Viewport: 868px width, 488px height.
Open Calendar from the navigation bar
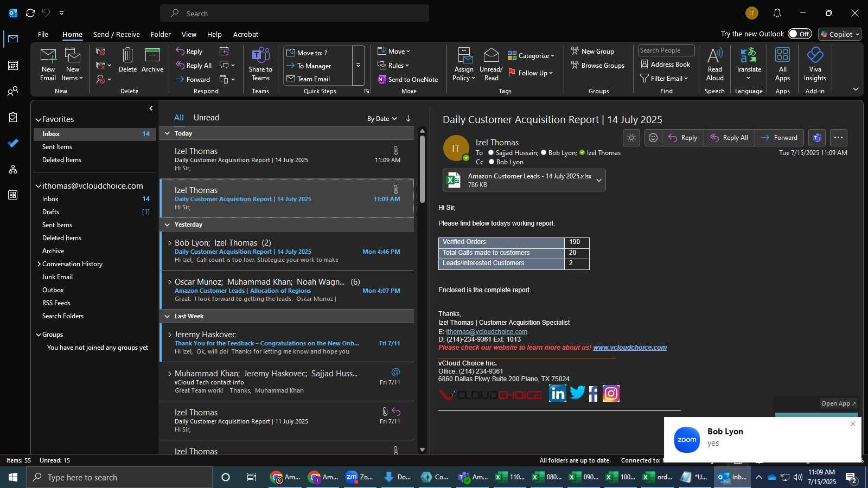tap(13, 65)
